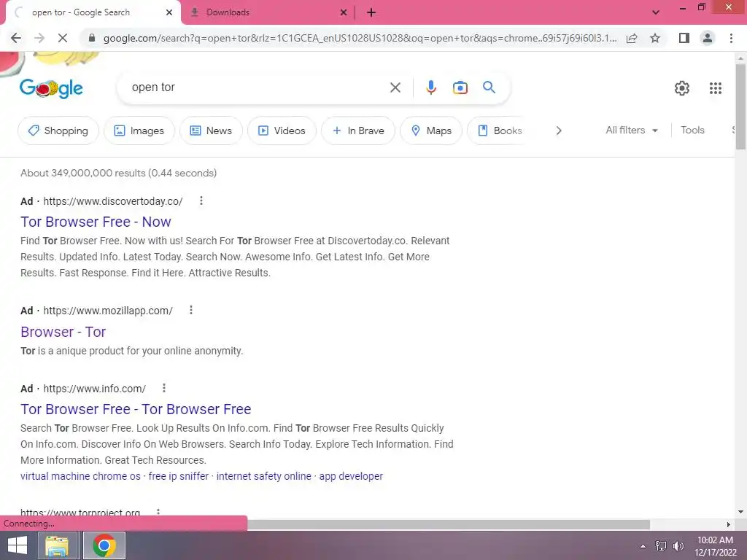Filter results by Maps
The width and height of the screenshot is (747, 560).
431,131
